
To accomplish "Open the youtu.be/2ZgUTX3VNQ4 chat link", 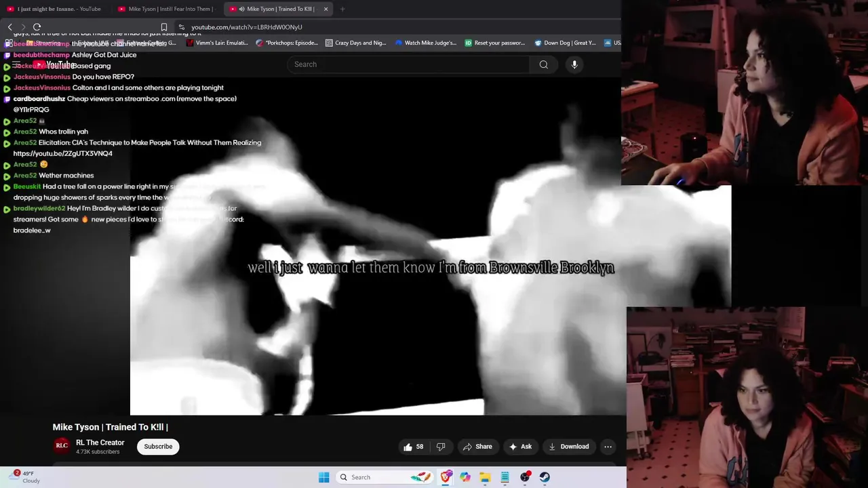I will 63,154.
